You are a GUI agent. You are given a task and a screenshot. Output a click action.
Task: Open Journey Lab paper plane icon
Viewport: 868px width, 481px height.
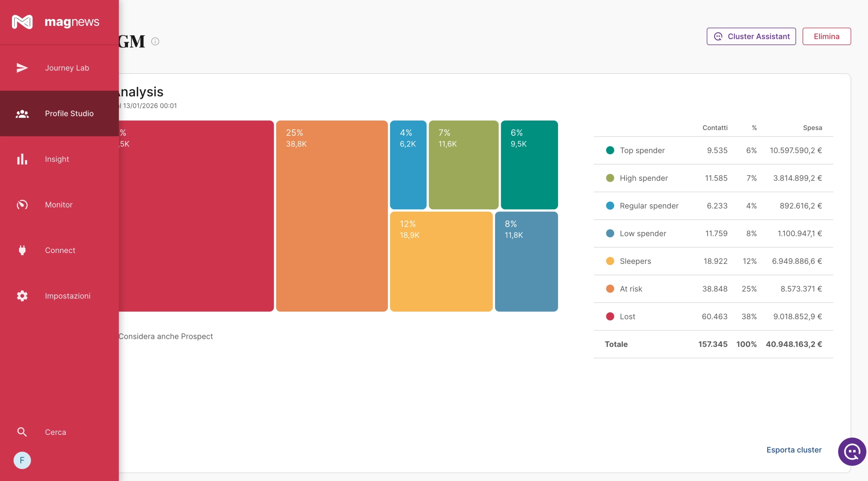pyautogui.click(x=22, y=68)
